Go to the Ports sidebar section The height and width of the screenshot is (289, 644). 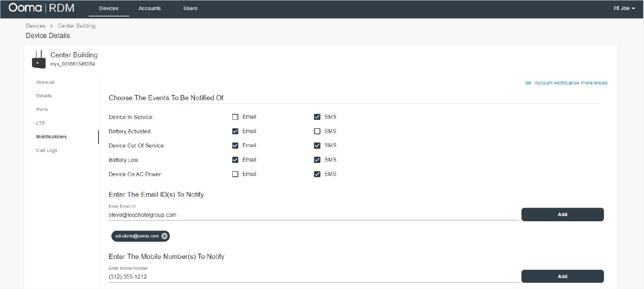point(42,109)
